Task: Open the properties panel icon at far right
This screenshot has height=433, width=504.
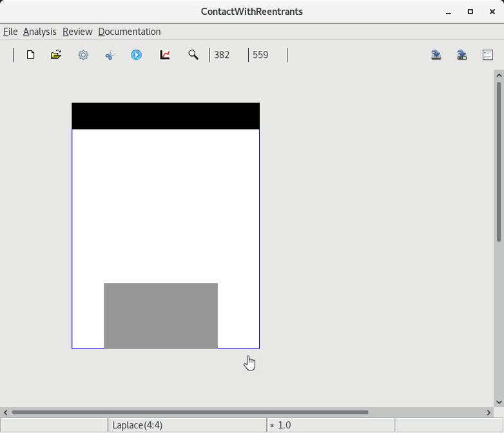Action: tap(488, 55)
